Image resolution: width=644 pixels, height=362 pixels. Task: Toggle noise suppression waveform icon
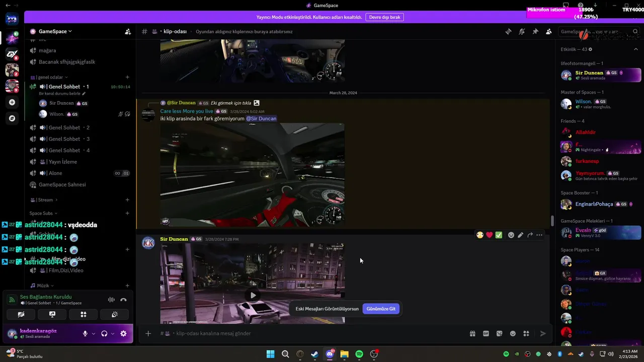point(111,300)
